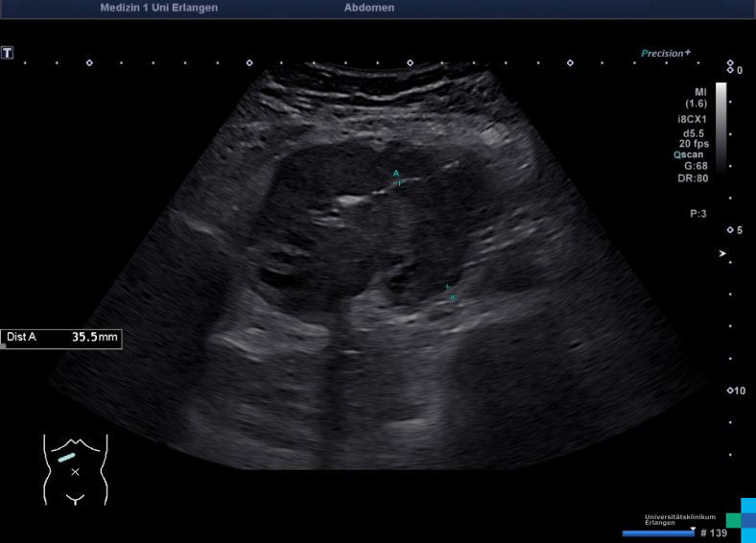
Task: Click the abdomen body marker pictogram
Action: (x=75, y=468)
